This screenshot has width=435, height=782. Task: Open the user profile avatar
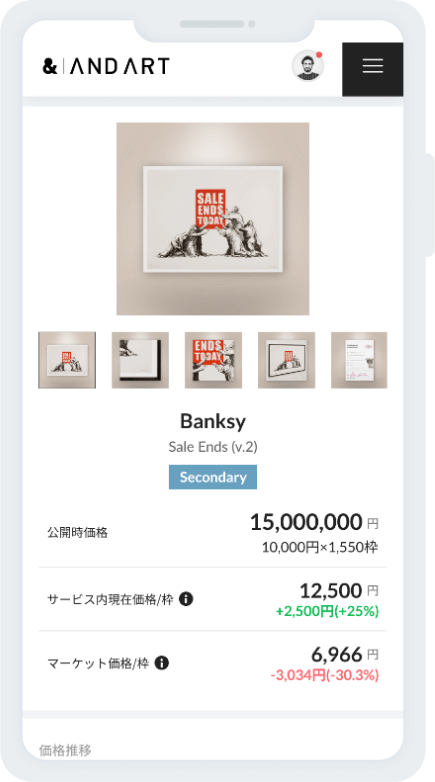coord(308,66)
